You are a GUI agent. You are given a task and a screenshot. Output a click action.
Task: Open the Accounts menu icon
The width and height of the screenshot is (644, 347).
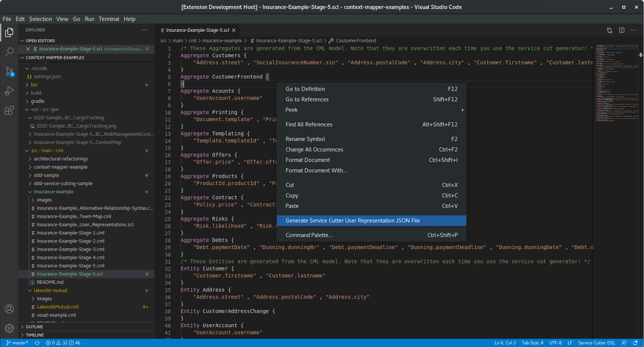[9, 309]
